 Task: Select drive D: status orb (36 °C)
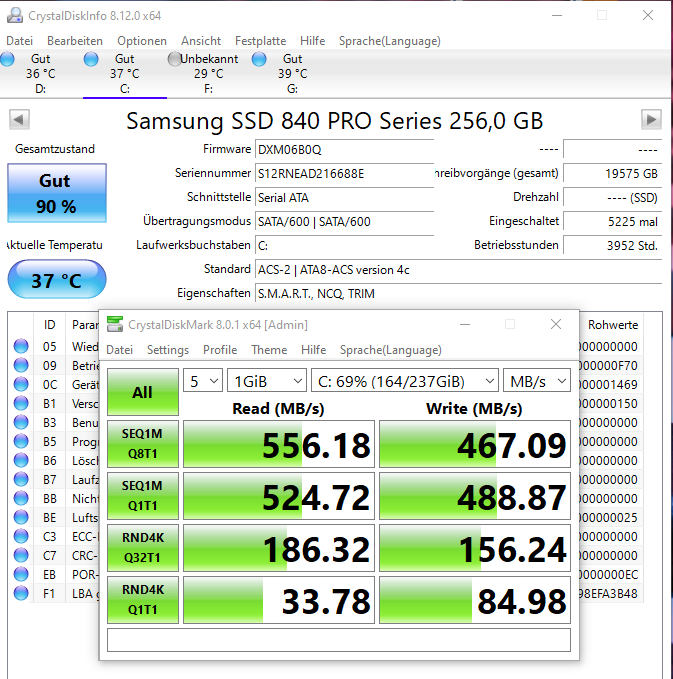click(7, 59)
